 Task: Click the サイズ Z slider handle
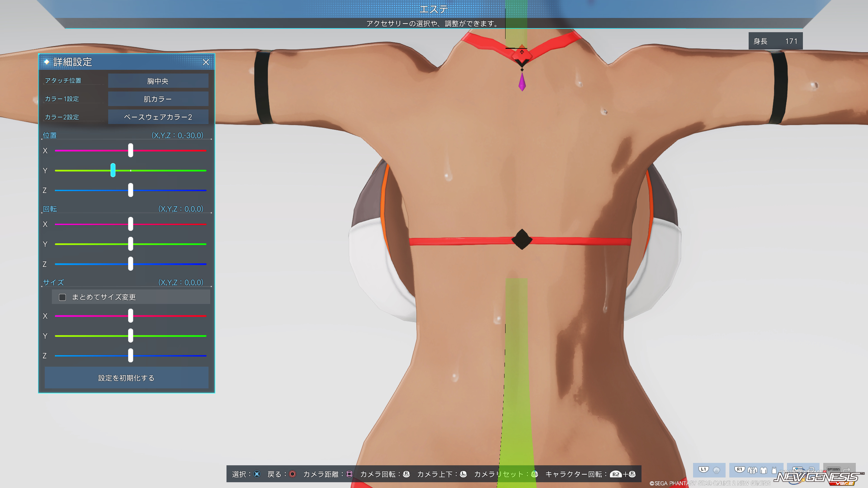pyautogui.click(x=130, y=355)
